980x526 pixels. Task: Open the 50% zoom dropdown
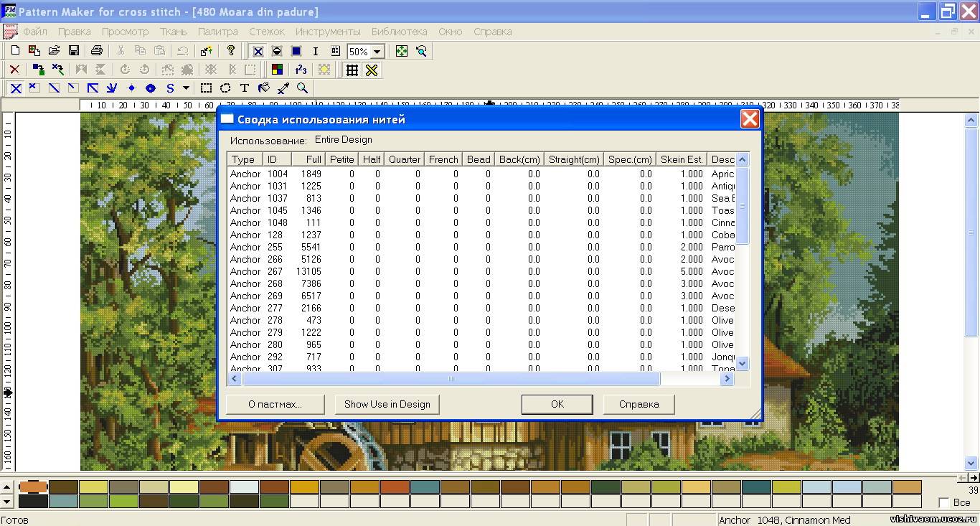377,52
